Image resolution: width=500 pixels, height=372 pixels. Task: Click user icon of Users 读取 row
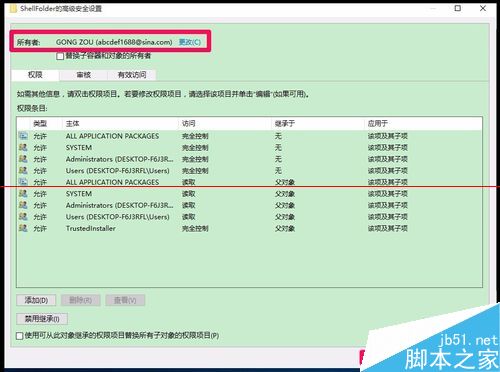pos(23,217)
